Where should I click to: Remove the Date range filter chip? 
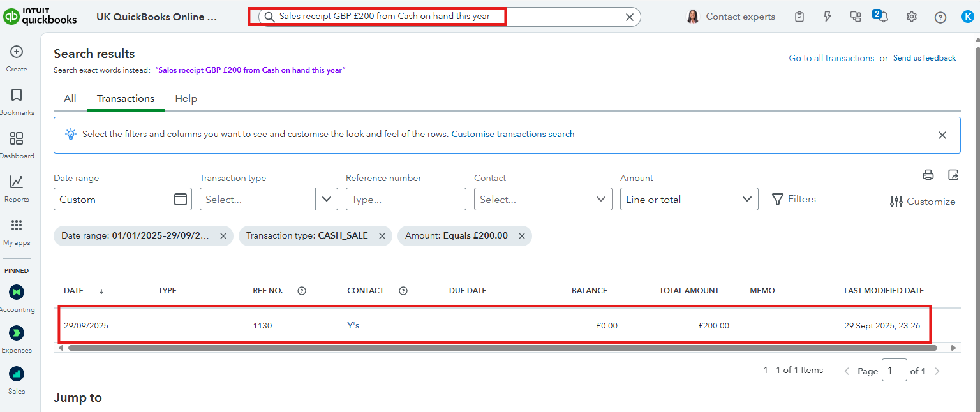click(x=223, y=236)
